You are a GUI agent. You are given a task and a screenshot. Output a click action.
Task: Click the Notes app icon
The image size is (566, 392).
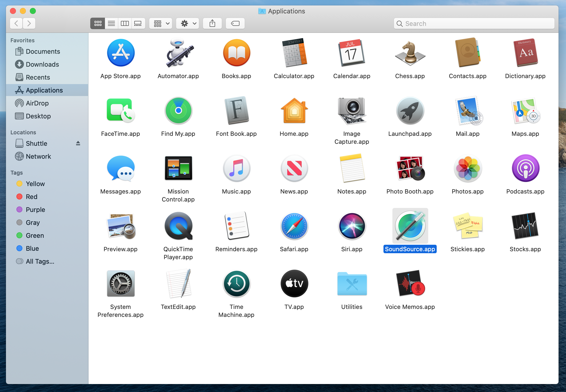coord(352,168)
